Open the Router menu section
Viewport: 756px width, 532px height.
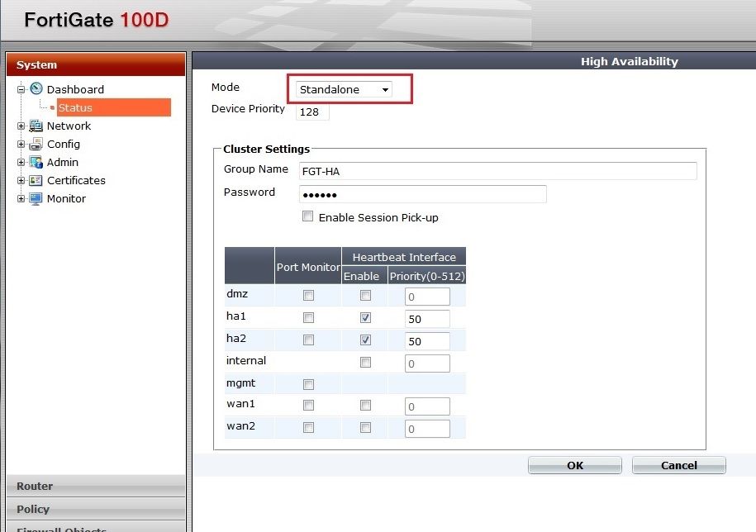tap(96, 486)
